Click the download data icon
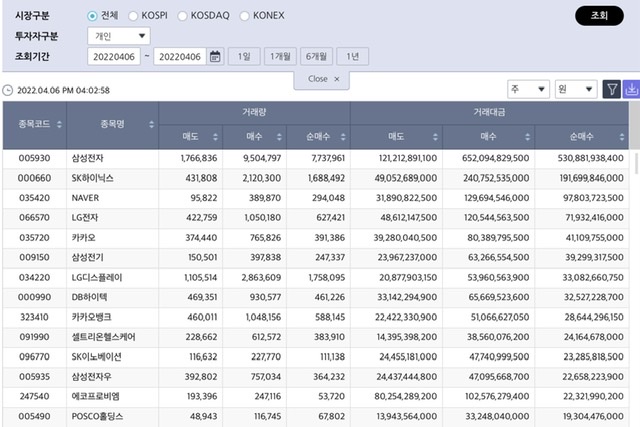The width and height of the screenshot is (640, 427). 631,90
